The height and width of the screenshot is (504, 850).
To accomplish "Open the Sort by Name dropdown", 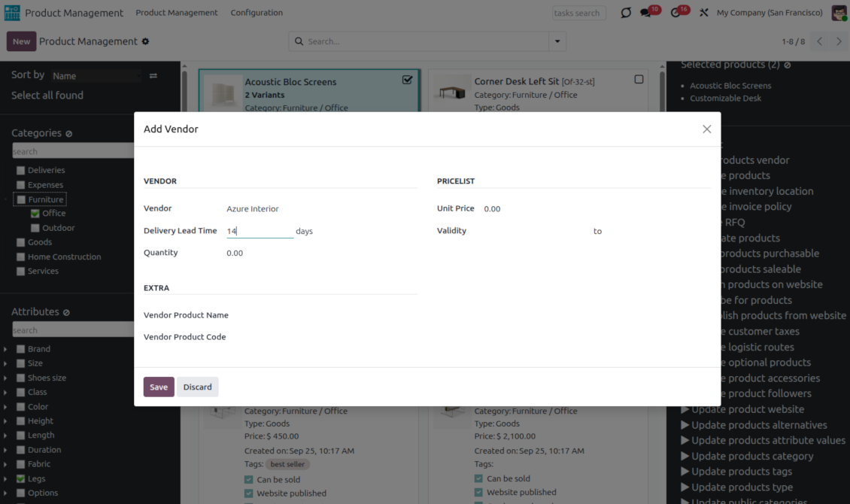I will (96, 76).
